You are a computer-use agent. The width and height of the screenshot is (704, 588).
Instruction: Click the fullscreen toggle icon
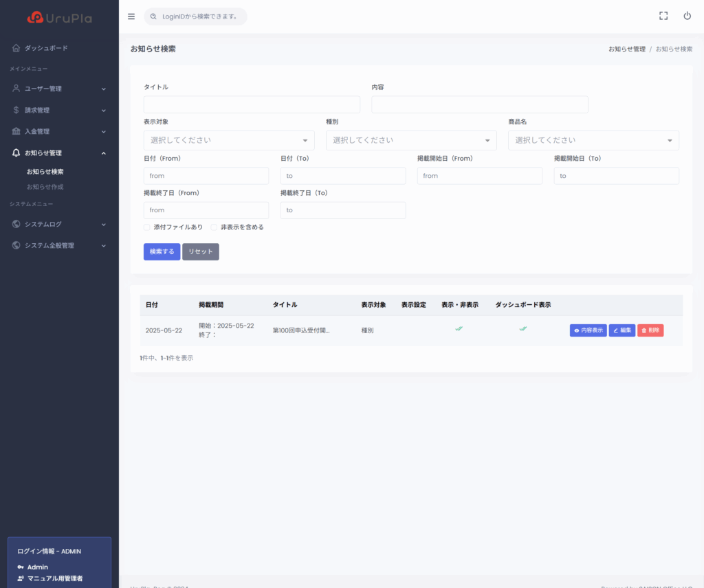pyautogui.click(x=663, y=16)
